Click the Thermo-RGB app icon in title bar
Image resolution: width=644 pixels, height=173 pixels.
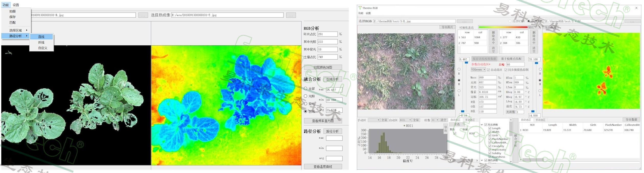click(x=360, y=8)
